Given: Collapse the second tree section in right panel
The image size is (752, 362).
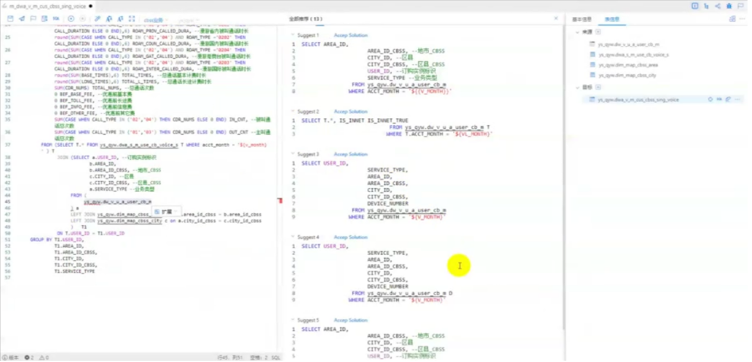Looking at the screenshot, I should pyautogui.click(x=577, y=88).
